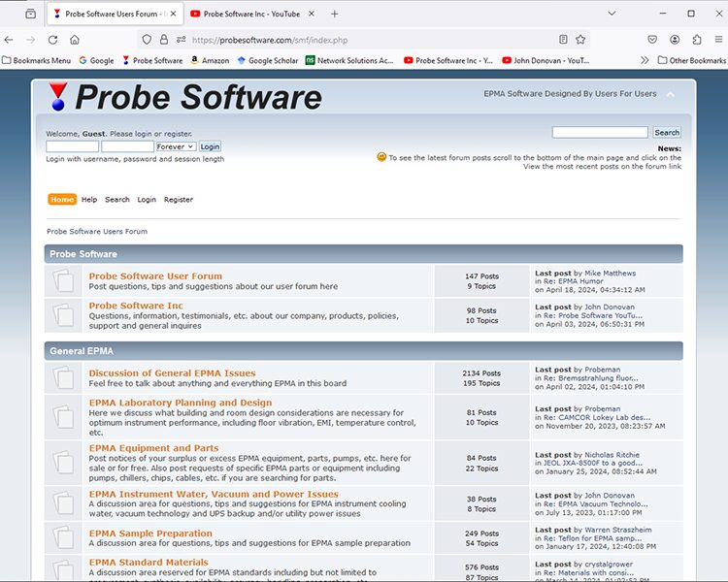Open the tracking protection shield icon

(x=147, y=40)
